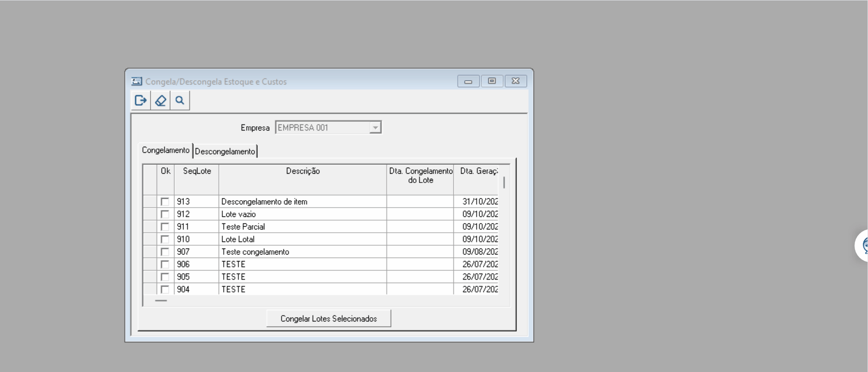Click the TESTE cell in row 905
868x372 pixels.
click(303, 277)
